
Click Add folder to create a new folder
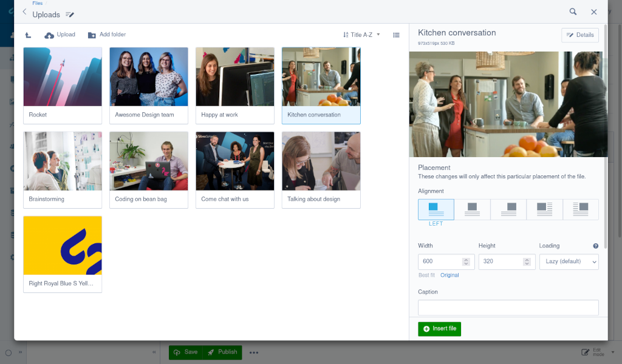[x=106, y=35]
